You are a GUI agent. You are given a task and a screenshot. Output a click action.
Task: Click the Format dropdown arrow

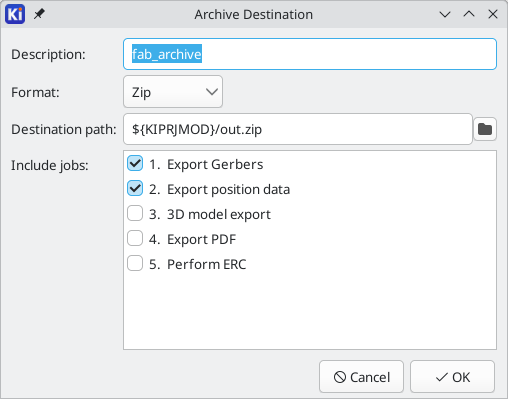pyautogui.click(x=212, y=92)
